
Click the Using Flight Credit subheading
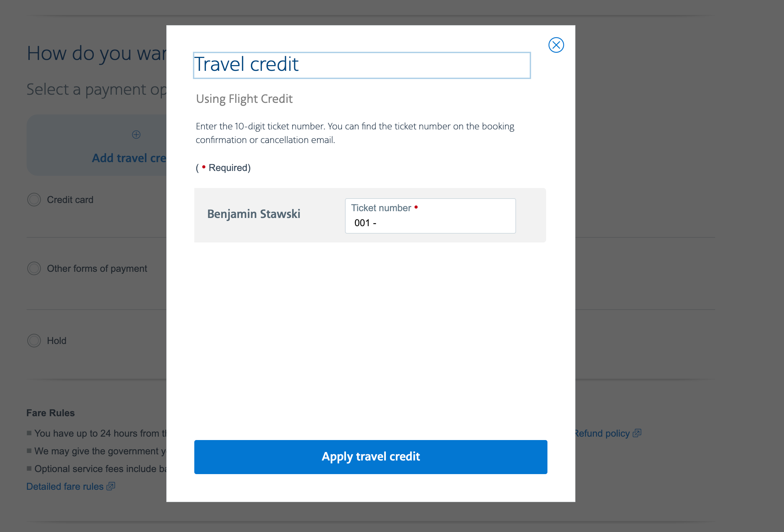(244, 99)
